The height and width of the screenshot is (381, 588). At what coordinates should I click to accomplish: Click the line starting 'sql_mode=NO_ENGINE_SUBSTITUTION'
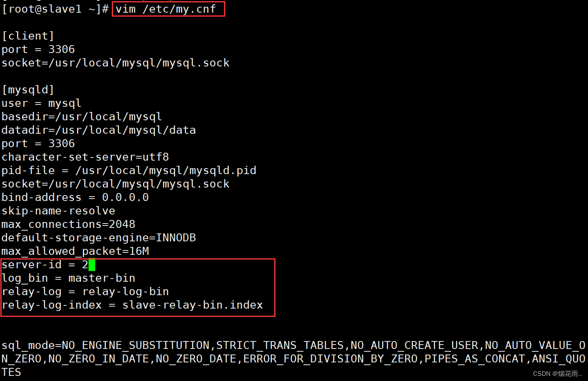tap(294, 345)
